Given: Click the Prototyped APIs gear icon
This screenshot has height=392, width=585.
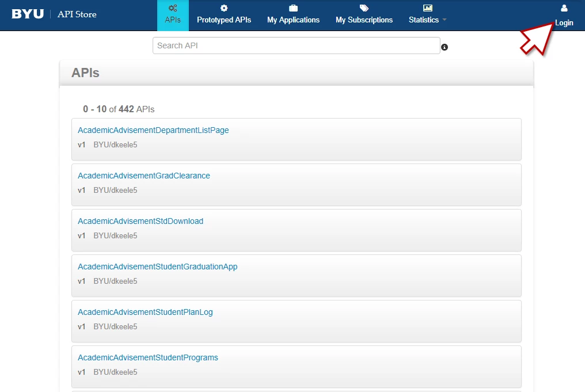Looking at the screenshot, I should click(224, 8).
